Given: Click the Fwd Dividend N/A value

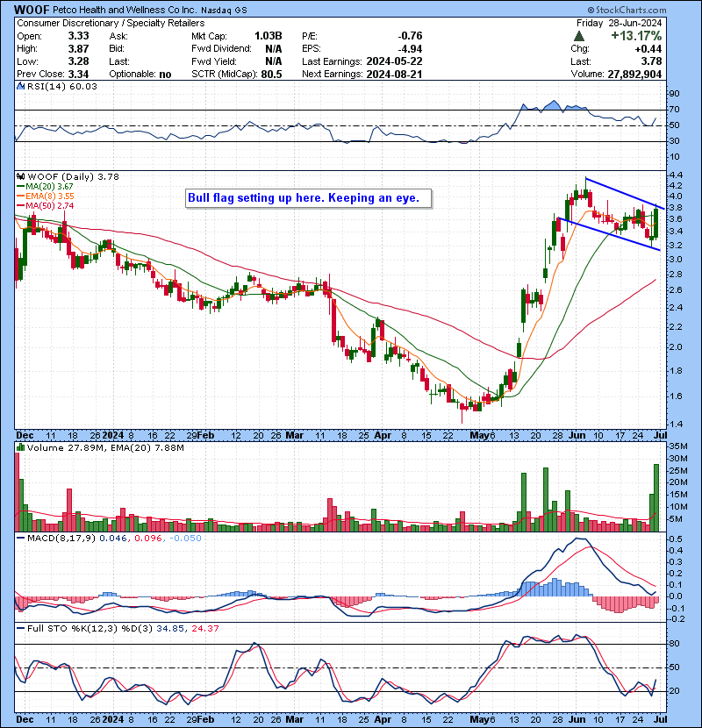Looking at the screenshot, I should [273, 49].
